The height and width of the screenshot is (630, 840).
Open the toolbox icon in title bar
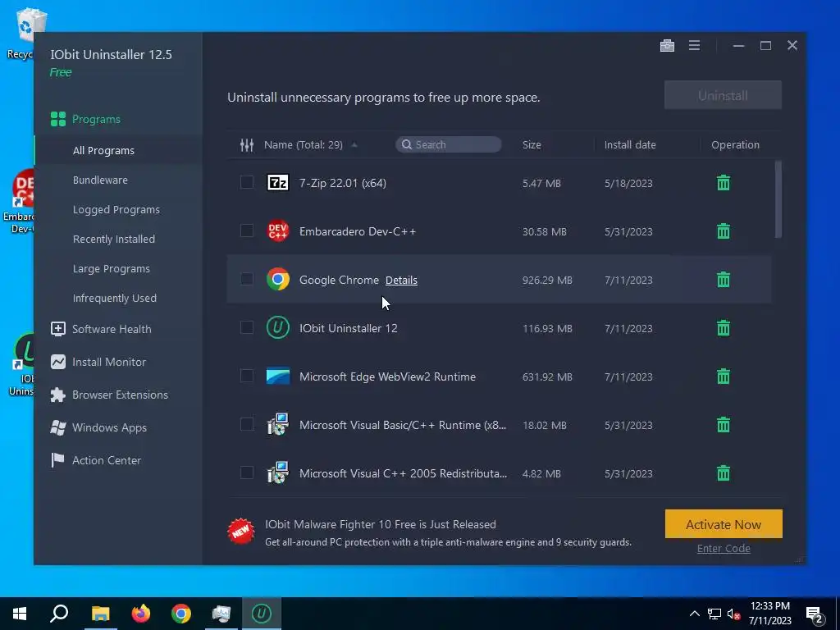pyautogui.click(x=667, y=46)
